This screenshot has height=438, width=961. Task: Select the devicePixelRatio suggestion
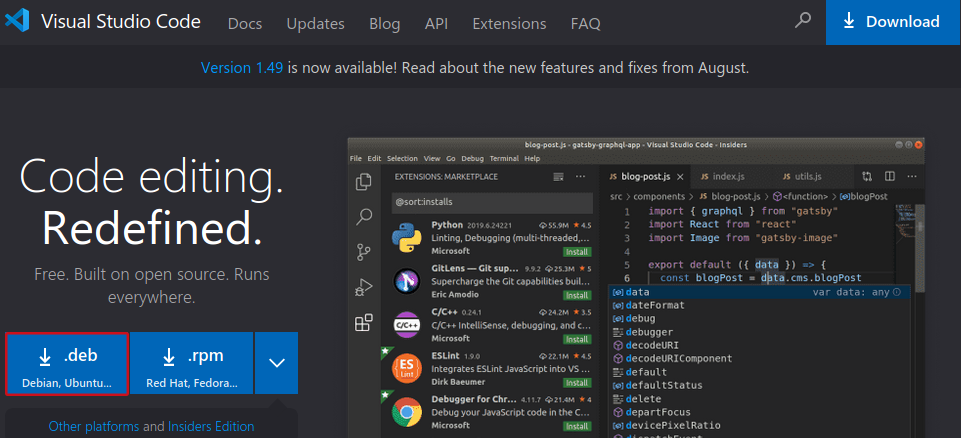pyautogui.click(x=759, y=426)
